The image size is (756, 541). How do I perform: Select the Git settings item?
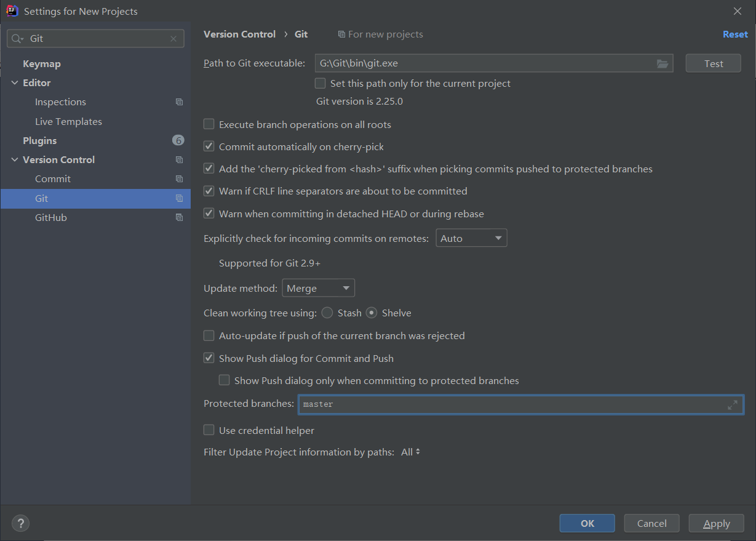point(95,198)
